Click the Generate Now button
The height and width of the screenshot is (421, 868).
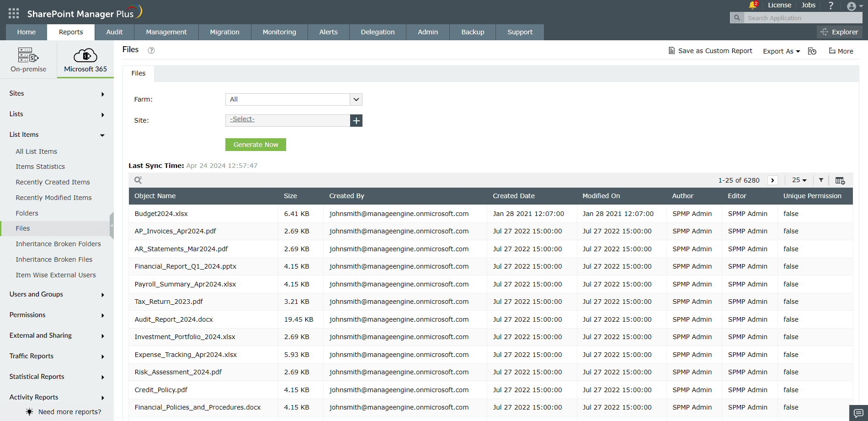256,144
